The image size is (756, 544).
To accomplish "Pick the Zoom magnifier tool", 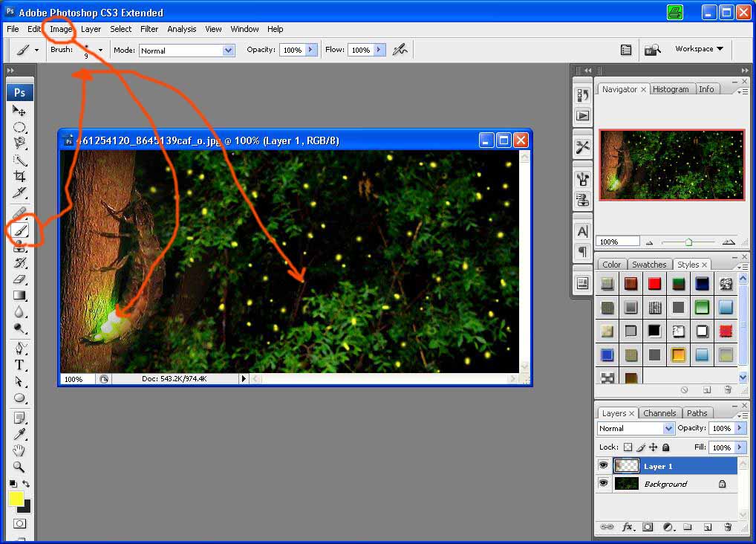I will point(20,467).
